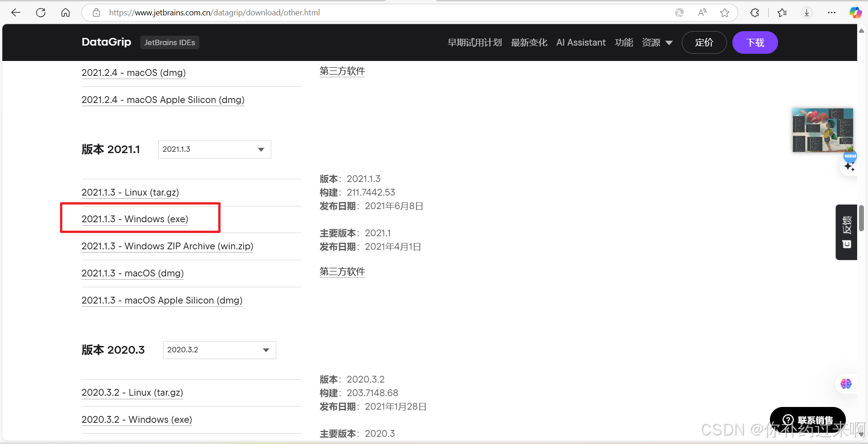Click the release date 2021年6月8日
The width and height of the screenshot is (868, 444).
click(394, 206)
